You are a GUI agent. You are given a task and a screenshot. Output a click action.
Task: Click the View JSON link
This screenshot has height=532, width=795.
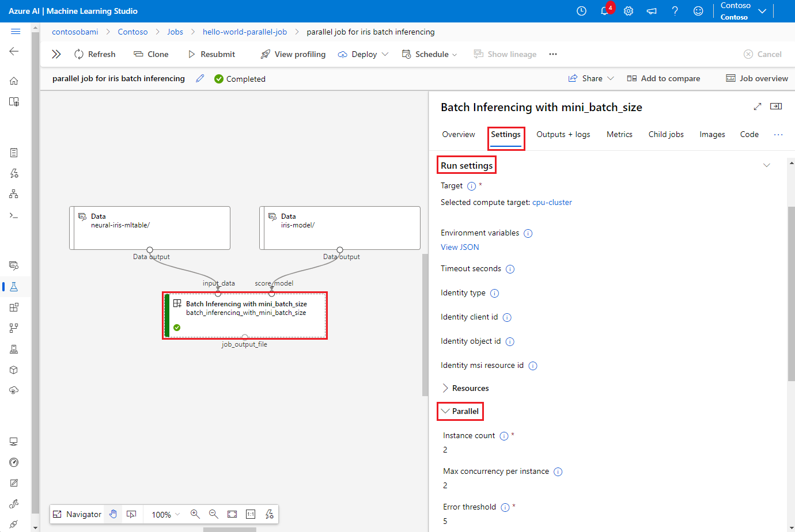460,247
